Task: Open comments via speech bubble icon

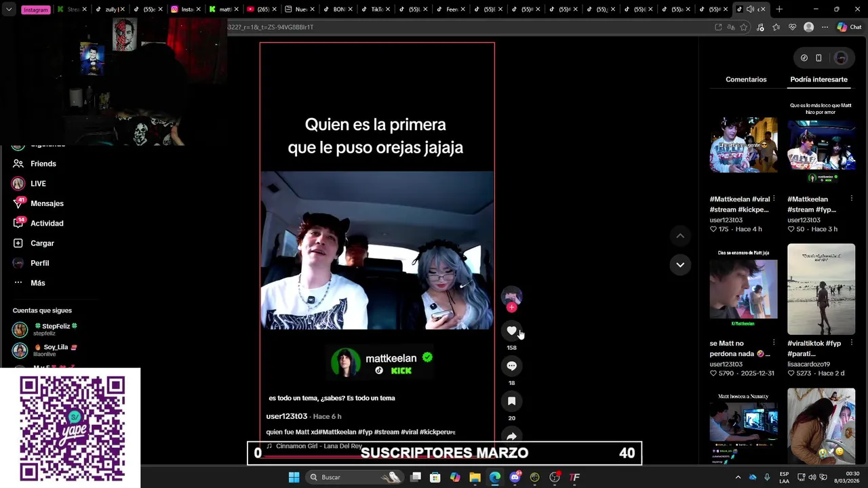Action: point(511,366)
